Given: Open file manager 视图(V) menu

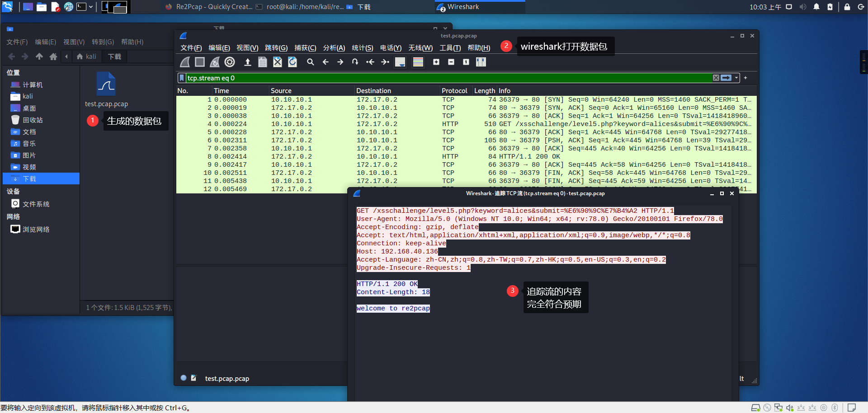Looking at the screenshot, I should (74, 42).
